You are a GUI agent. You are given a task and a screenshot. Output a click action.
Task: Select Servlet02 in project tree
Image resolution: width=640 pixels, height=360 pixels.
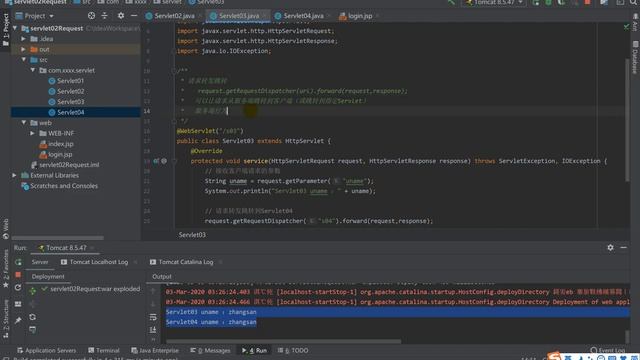point(70,91)
